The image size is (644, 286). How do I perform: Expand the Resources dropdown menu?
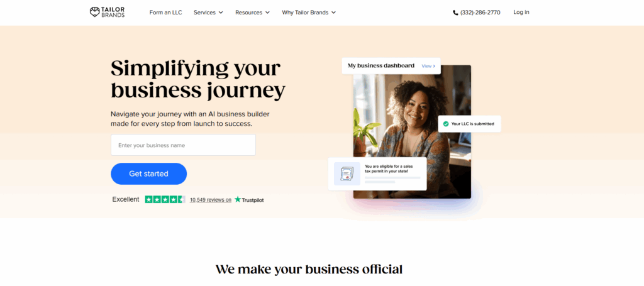pos(252,13)
